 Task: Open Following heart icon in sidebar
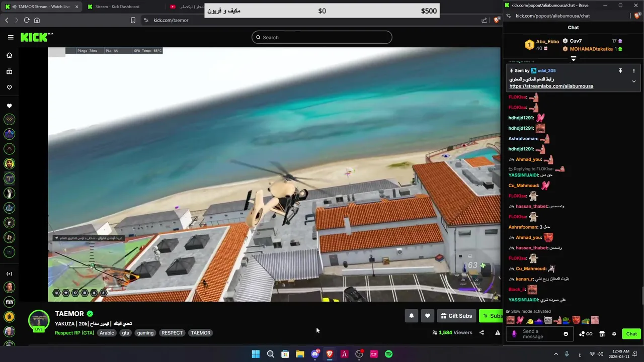tap(9, 87)
